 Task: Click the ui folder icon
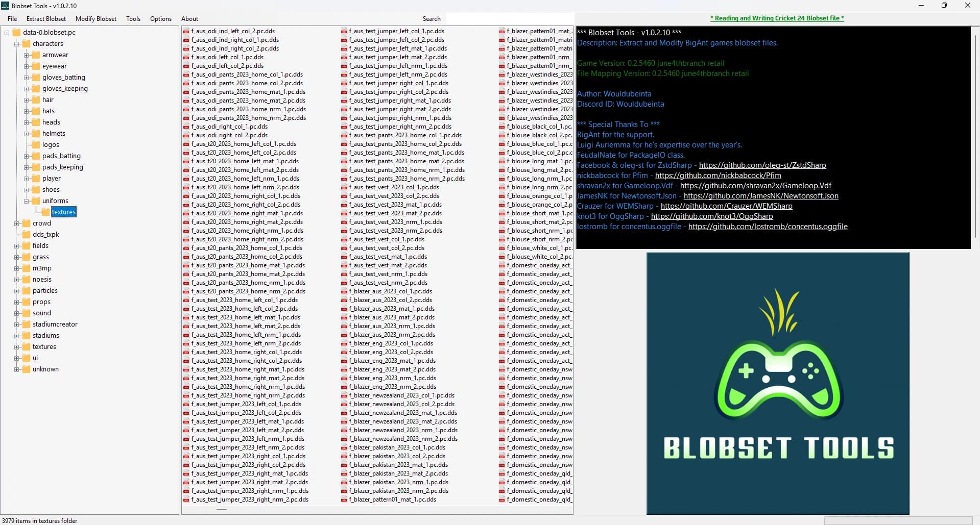[26, 358]
